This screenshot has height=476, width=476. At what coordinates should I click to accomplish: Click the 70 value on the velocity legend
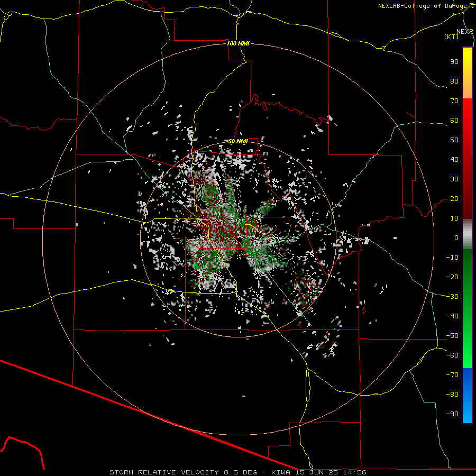(454, 101)
